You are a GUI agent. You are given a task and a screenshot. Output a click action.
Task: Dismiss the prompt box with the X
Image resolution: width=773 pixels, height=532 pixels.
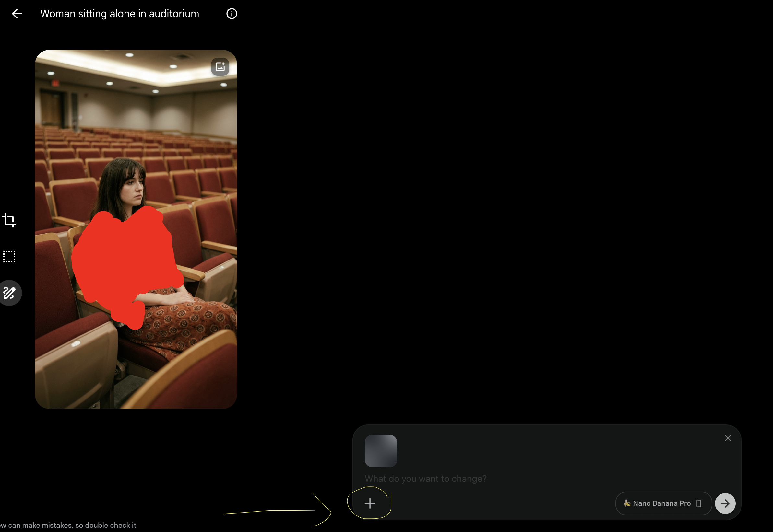coord(728,438)
